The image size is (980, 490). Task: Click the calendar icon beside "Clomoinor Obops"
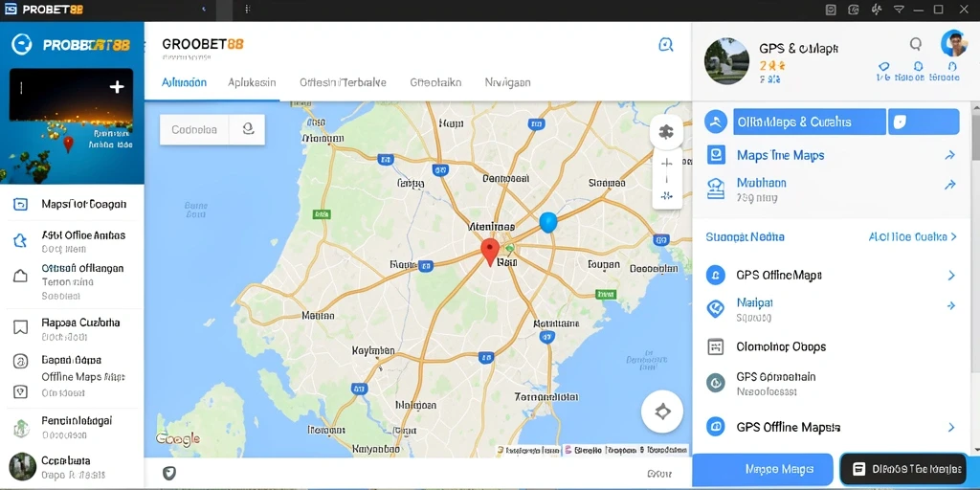point(716,346)
